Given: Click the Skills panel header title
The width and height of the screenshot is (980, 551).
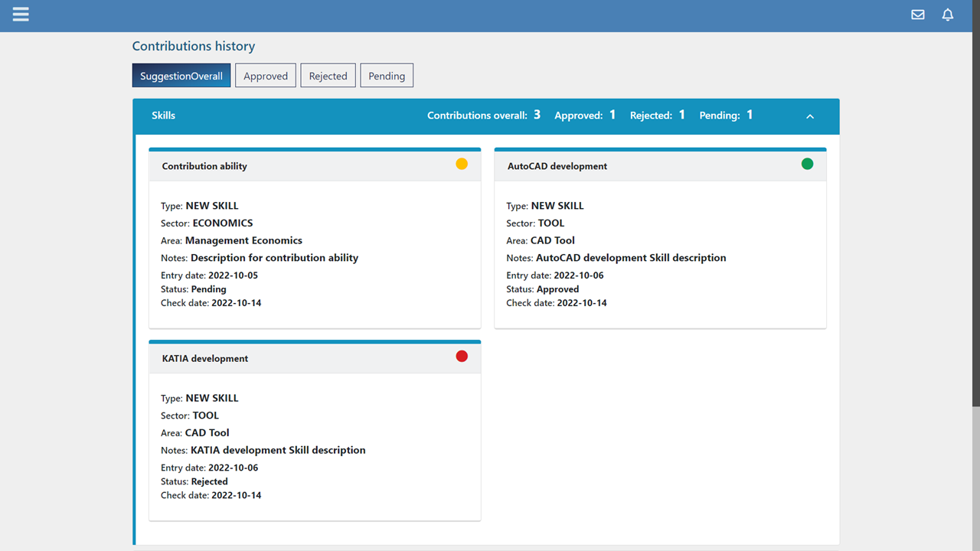Looking at the screenshot, I should [x=163, y=116].
